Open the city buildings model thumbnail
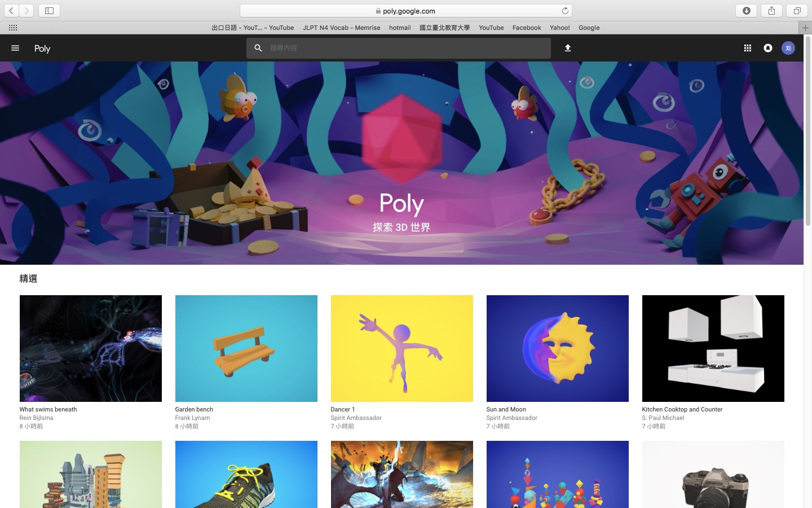812x508 pixels. pyautogui.click(x=91, y=474)
